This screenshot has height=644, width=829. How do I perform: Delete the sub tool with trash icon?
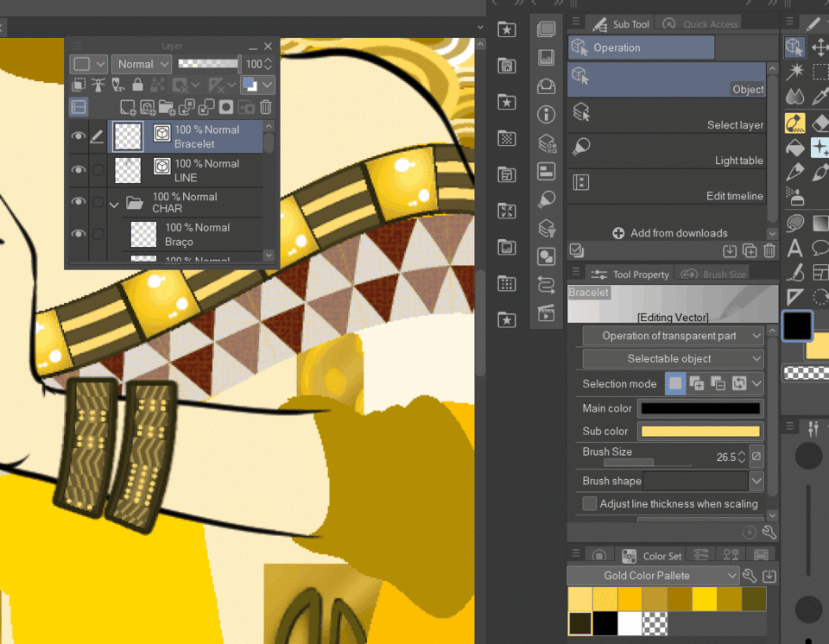(769, 250)
